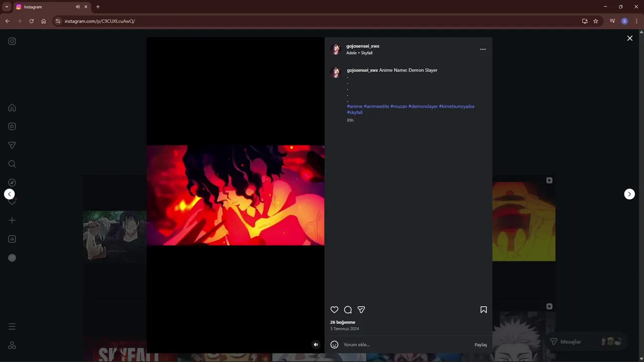Click caption avatar next to Anime Name
This screenshot has width=644, height=362.
tap(336, 72)
